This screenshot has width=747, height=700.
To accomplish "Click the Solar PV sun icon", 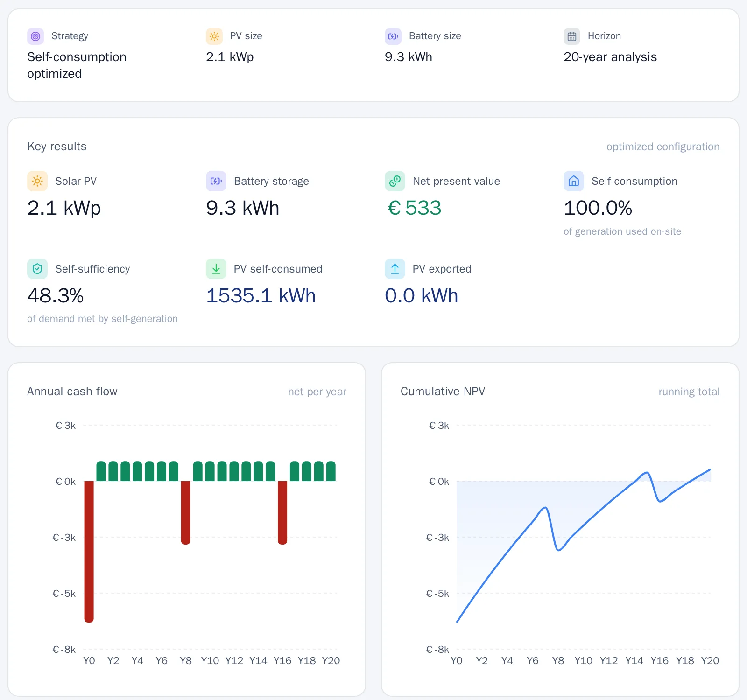I will point(37,181).
